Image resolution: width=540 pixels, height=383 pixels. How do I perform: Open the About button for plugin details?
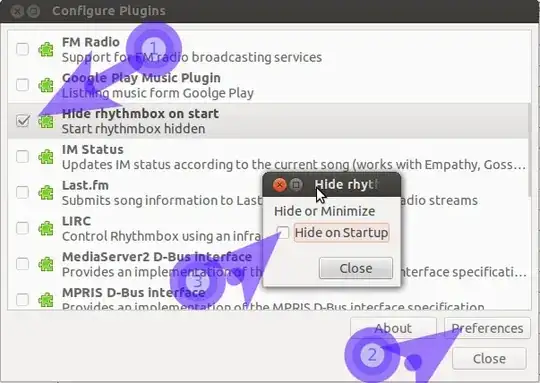(x=393, y=328)
